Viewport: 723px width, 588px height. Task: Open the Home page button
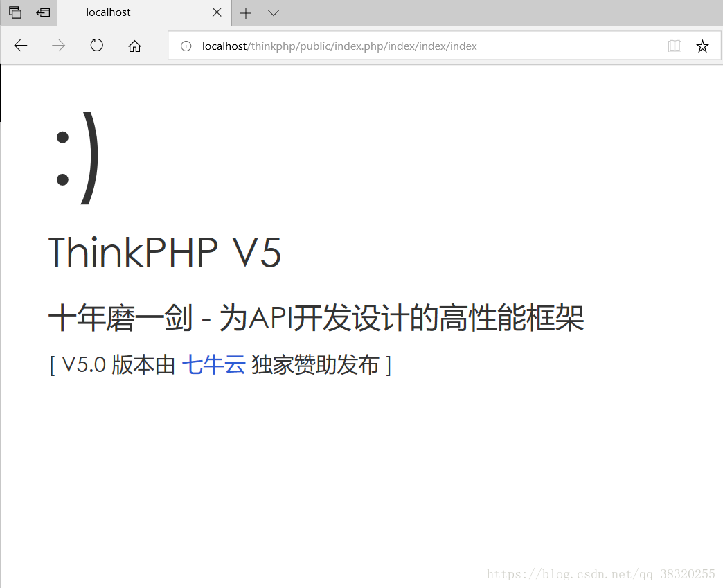click(x=134, y=46)
